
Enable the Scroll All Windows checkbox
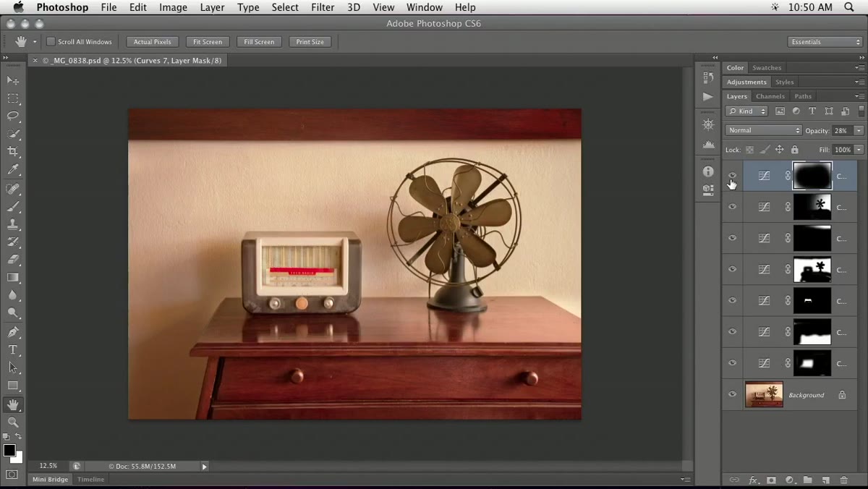(51, 41)
